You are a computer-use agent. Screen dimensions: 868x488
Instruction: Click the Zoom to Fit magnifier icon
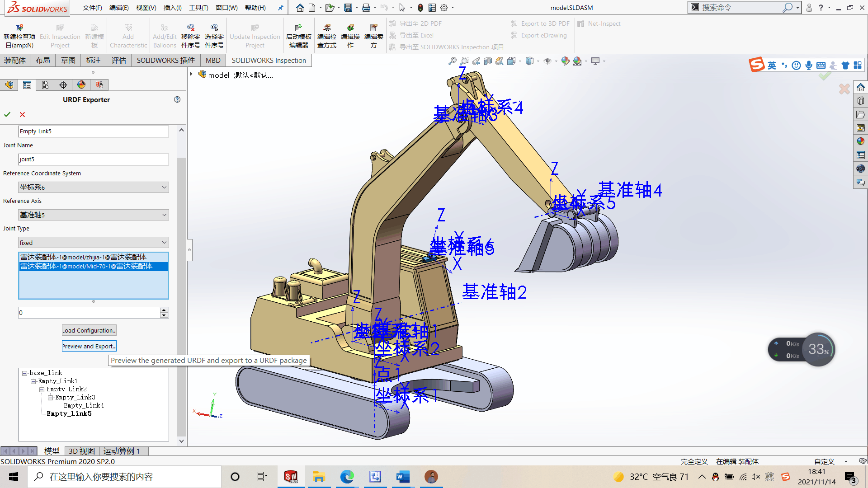pyautogui.click(x=452, y=61)
